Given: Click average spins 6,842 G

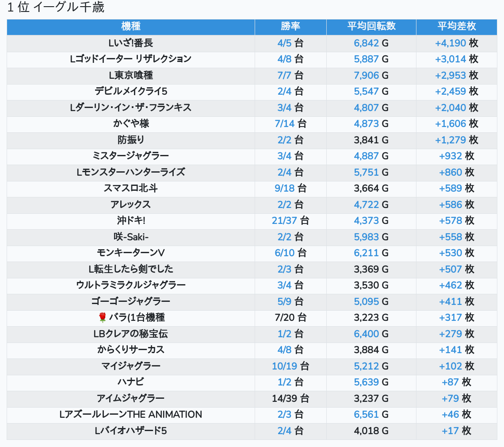Looking at the screenshot, I should [371, 43].
